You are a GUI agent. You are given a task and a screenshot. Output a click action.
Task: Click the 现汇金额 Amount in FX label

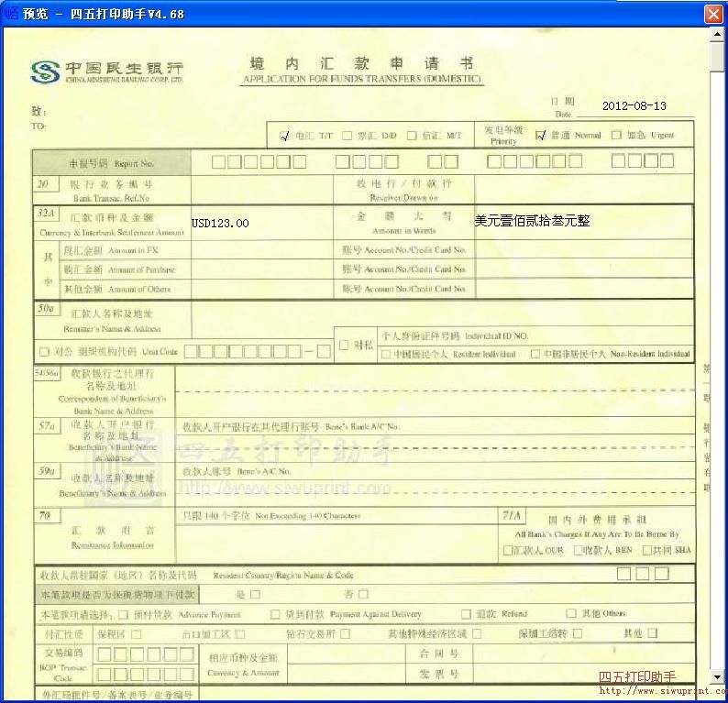click(111, 250)
